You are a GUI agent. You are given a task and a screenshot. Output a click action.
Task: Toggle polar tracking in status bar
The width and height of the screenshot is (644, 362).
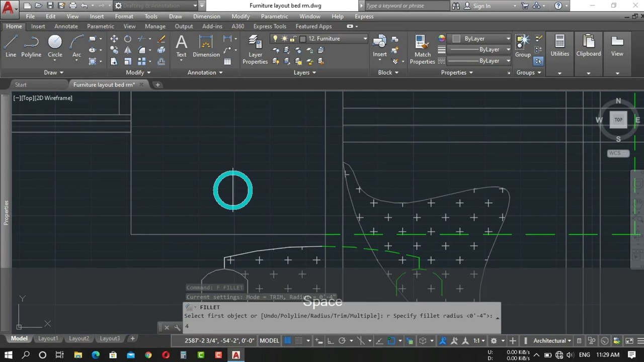tap(342, 340)
